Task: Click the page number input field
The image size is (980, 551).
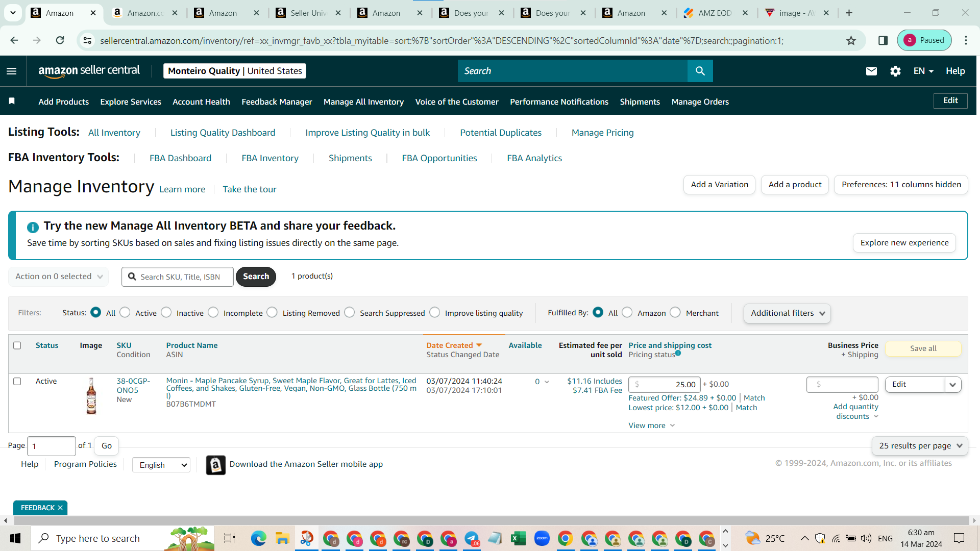Action: pos(51,446)
